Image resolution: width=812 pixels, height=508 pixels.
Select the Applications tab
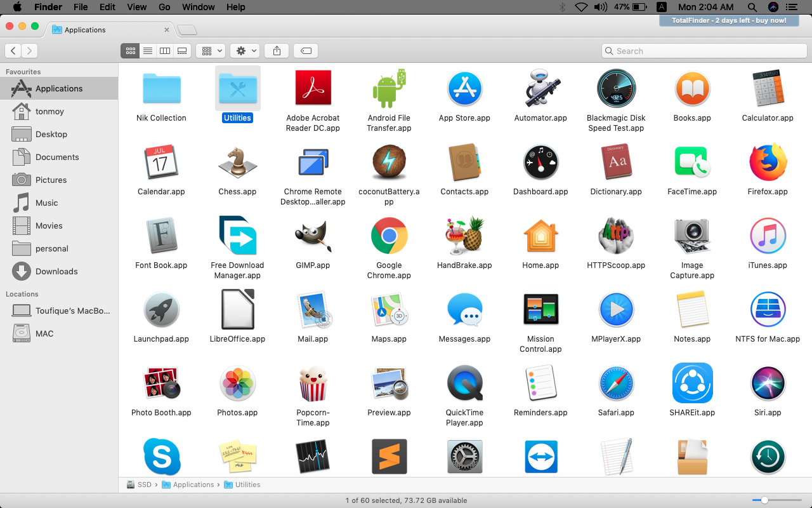(111, 30)
